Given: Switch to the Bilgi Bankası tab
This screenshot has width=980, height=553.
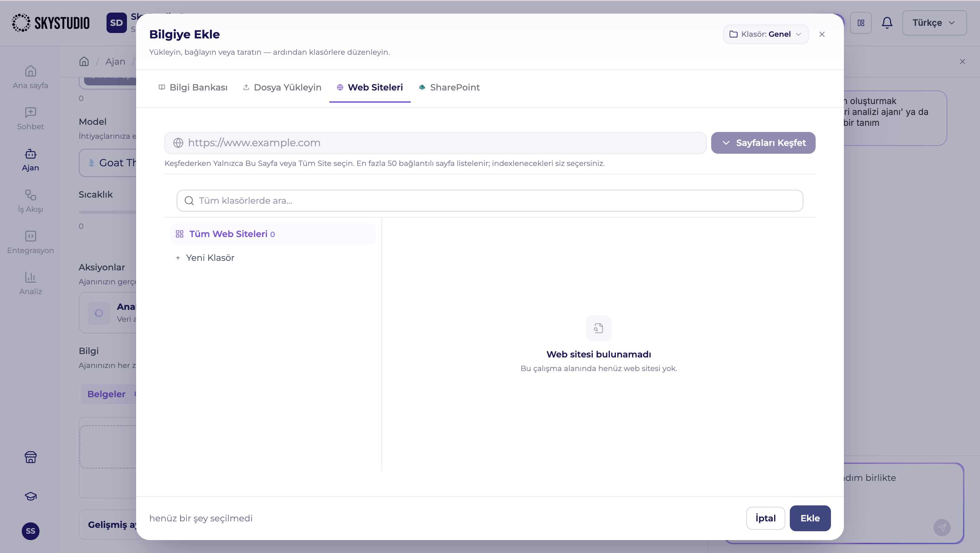Looking at the screenshot, I should 193,87.
